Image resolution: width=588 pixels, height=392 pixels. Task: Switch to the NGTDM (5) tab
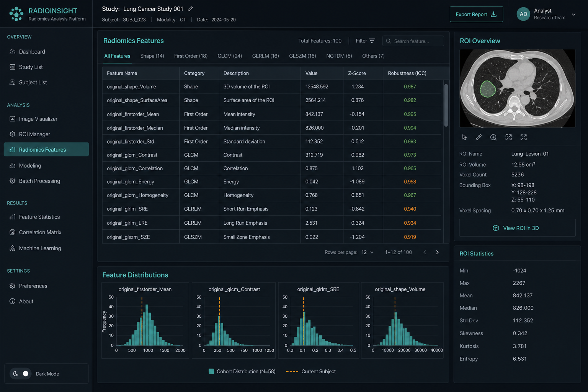[x=339, y=56]
